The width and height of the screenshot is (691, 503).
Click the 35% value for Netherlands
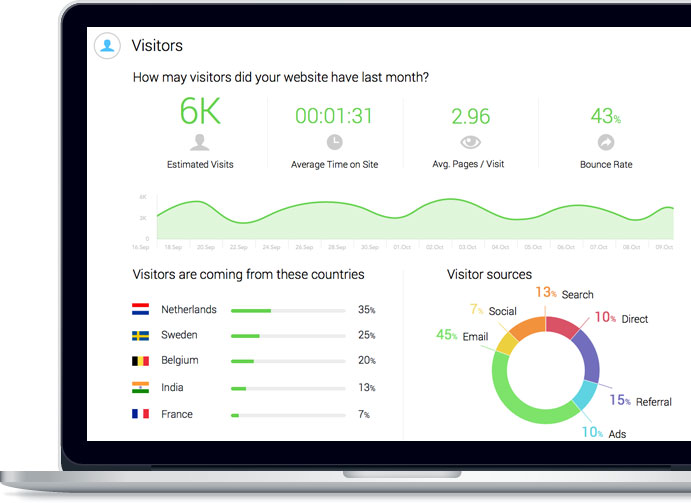(x=367, y=309)
